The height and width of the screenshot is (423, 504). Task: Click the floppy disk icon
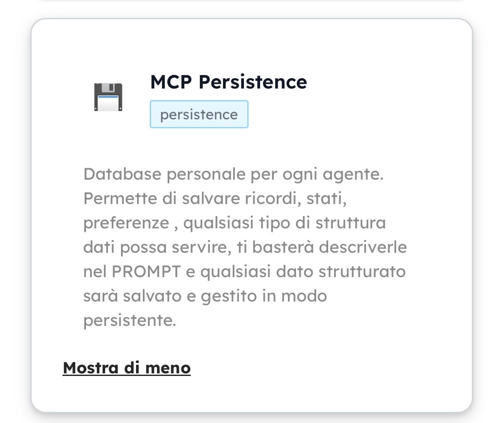click(108, 98)
